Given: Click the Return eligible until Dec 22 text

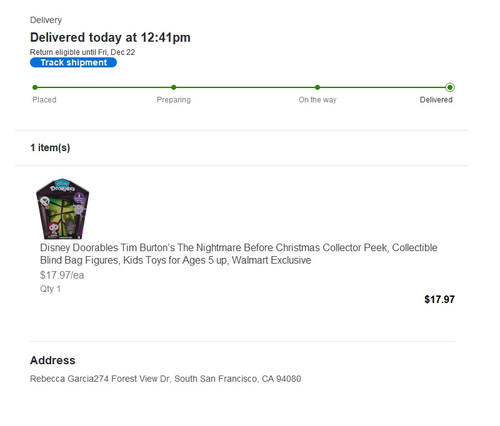Looking at the screenshot, I should click(82, 52).
